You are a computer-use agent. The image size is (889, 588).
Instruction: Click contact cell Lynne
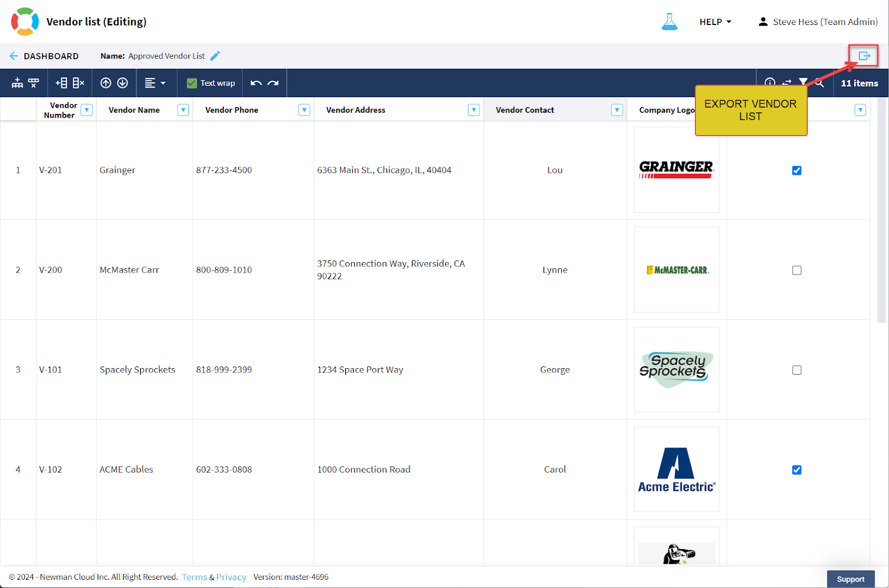point(555,270)
